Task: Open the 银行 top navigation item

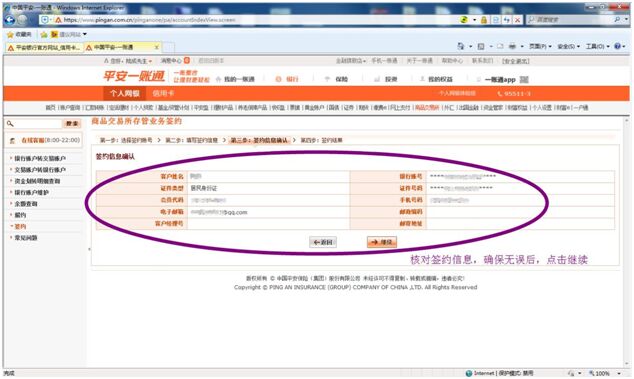Action: click(x=287, y=79)
